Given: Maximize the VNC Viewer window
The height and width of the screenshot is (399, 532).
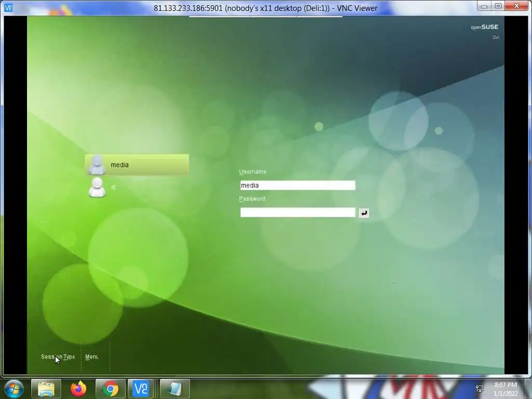Looking at the screenshot, I should pos(498,6).
